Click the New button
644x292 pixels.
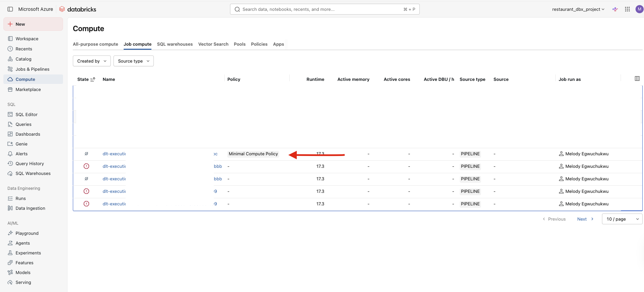click(33, 24)
